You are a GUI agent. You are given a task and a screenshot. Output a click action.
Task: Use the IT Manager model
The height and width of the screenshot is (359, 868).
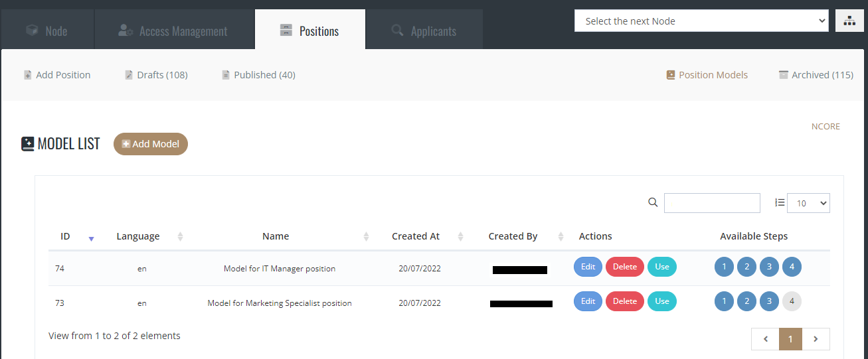[662, 267]
